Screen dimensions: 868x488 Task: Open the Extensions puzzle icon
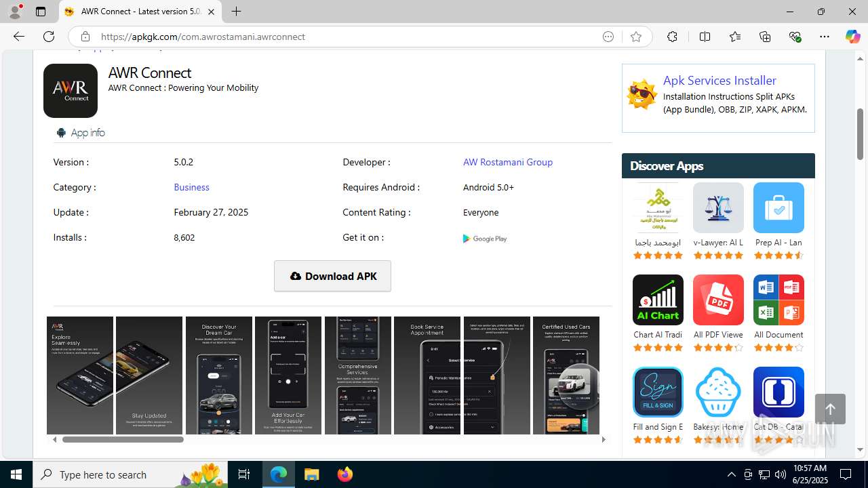[x=672, y=37]
